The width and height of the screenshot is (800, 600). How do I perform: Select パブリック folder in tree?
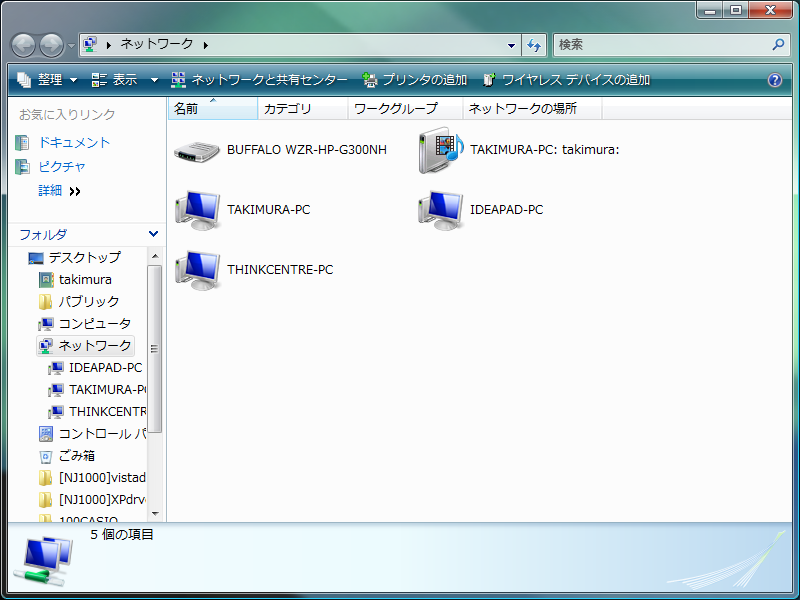pyautogui.click(x=89, y=302)
